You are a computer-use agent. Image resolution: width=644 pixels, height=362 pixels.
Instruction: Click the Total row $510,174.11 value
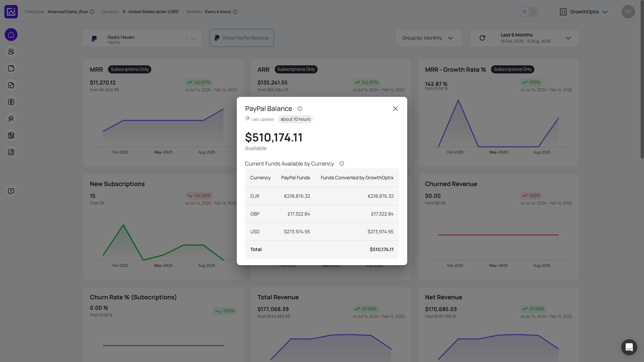[x=382, y=249]
